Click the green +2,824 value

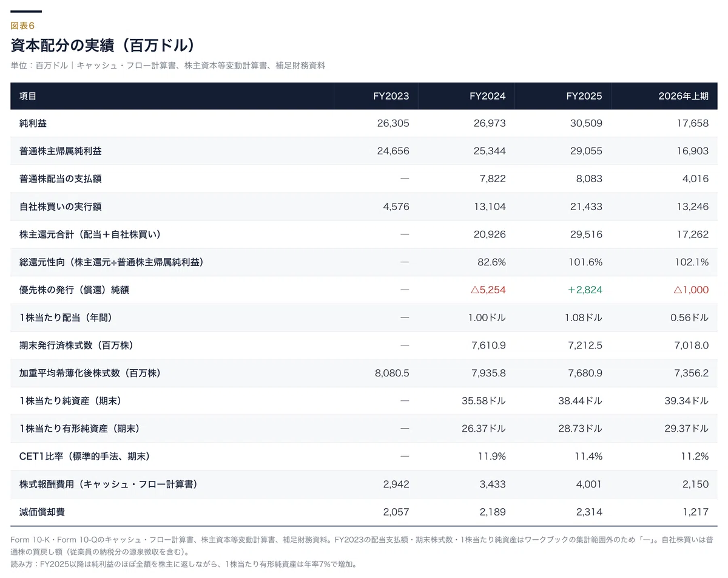tap(585, 290)
